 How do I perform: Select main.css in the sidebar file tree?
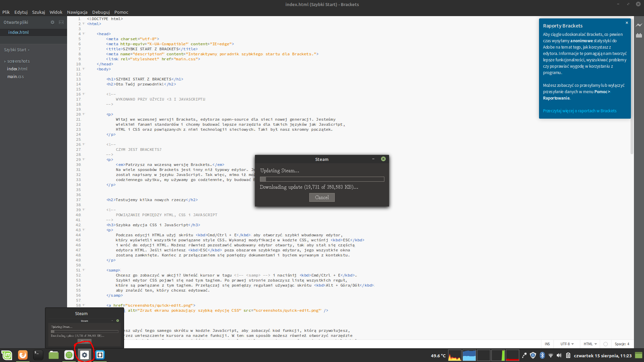15,76
